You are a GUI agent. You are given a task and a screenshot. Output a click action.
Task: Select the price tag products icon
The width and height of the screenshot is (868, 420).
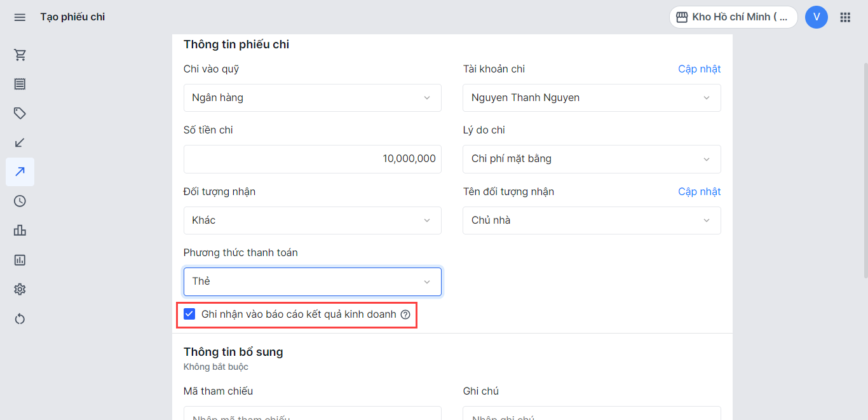click(x=20, y=114)
